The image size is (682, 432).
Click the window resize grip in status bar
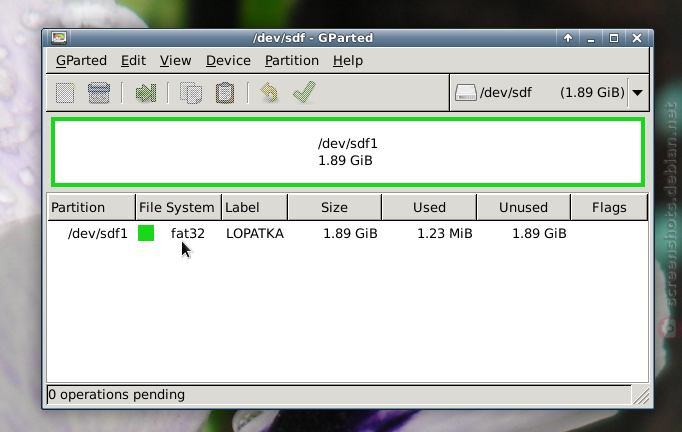641,395
